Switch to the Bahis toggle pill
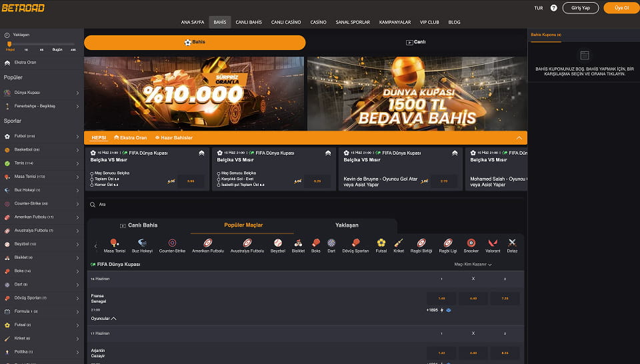The width and height of the screenshot is (640, 364). tap(195, 43)
